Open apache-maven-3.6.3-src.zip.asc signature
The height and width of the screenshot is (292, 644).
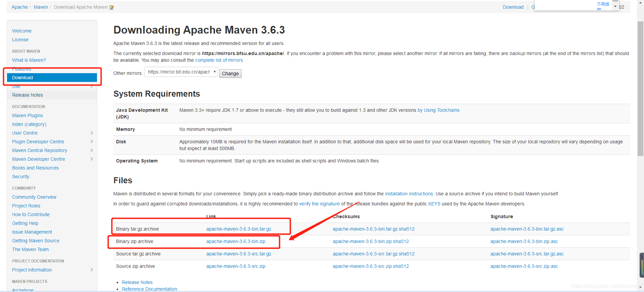(x=524, y=266)
